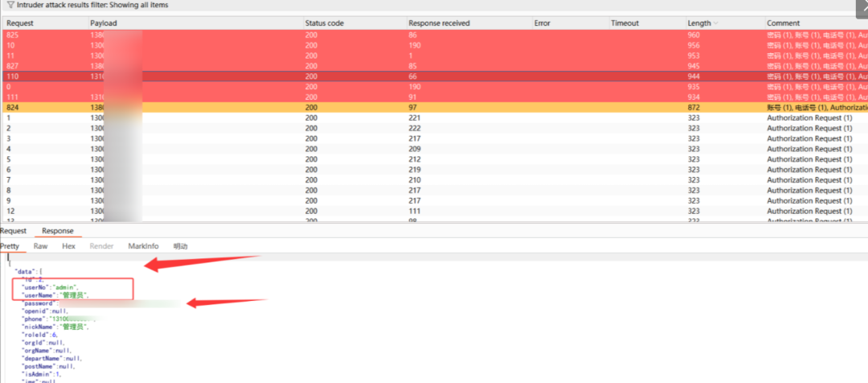This screenshot has width=868, height=383.
Task: Click the "roleId":6 line in response
Action: coord(39,335)
